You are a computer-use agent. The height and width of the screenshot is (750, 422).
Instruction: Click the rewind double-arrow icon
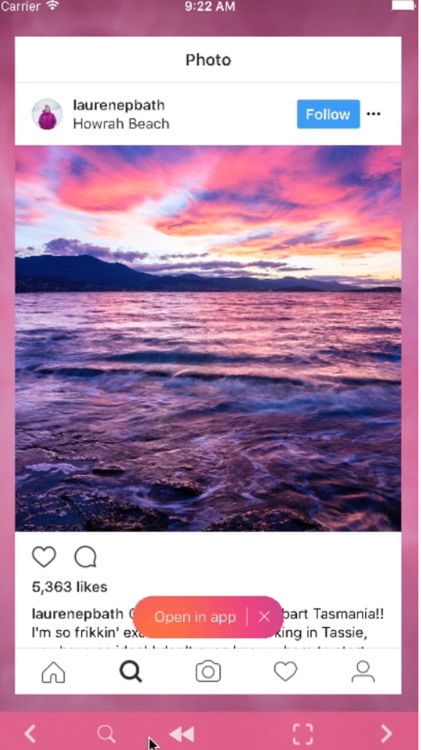(182, 733)
